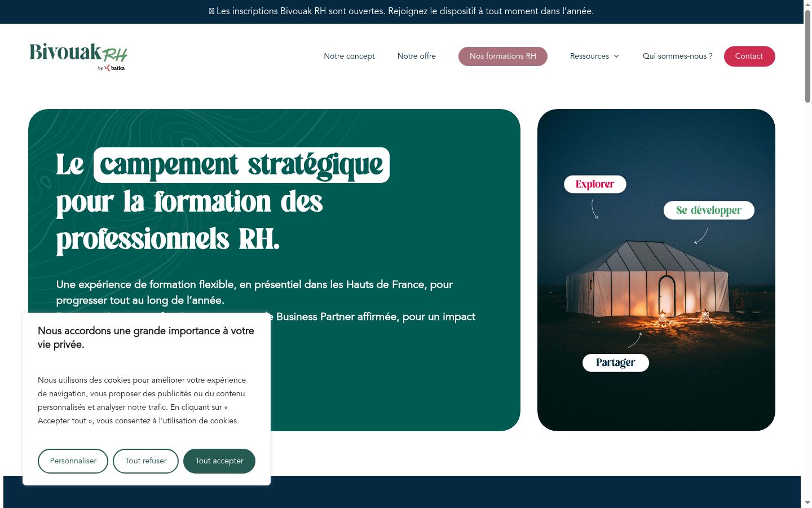Viewport: 812px width, 508px height.
Task: Open Nos formations RH
Action: click(502, 56)
